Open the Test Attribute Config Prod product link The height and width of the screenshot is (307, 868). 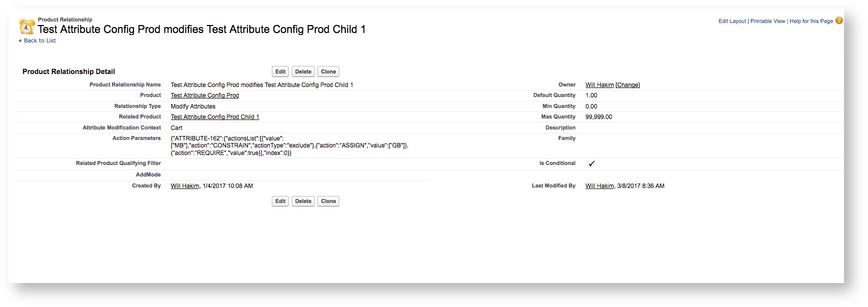pyautogui.click(x=205, y=95)
